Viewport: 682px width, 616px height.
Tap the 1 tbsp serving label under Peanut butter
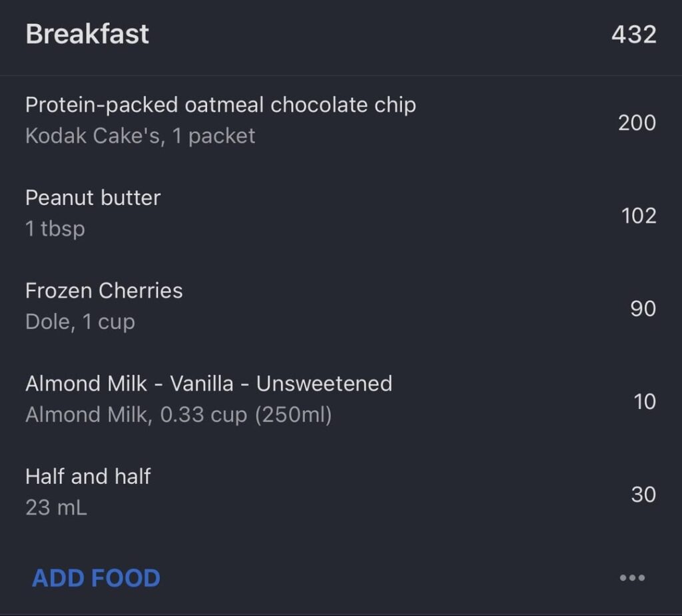coord(55,228)
